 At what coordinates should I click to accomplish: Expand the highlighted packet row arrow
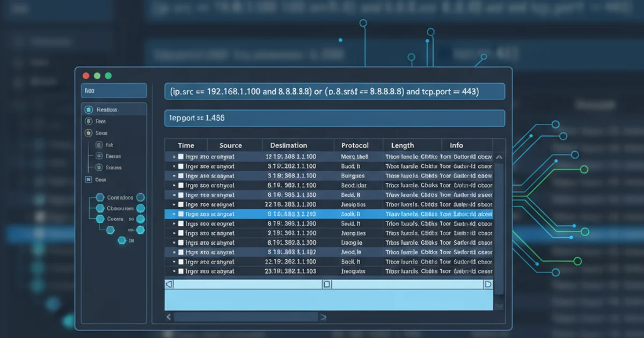pos(174,214)
